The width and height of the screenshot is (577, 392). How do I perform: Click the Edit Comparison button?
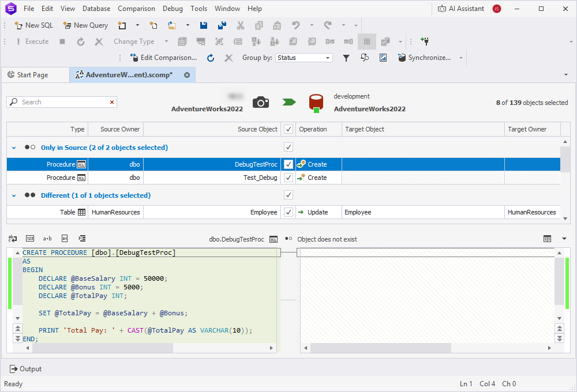(164, 58)
